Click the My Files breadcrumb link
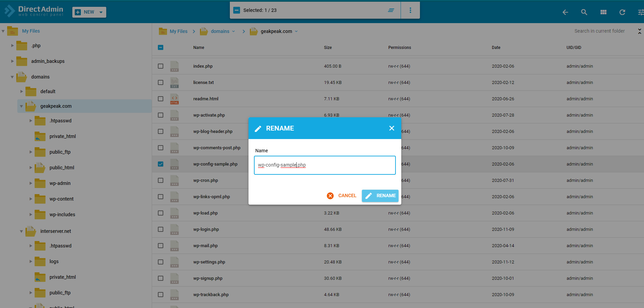The height and width of the screenshot is (308, 644). (179, 31)
